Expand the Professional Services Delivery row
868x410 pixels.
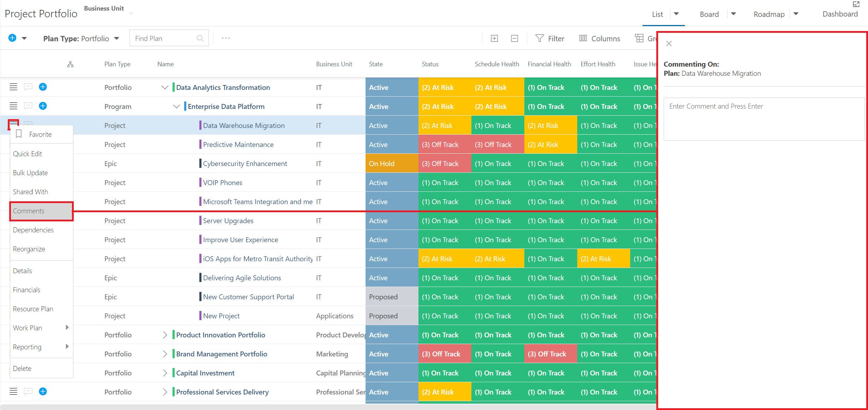[165, 392]
